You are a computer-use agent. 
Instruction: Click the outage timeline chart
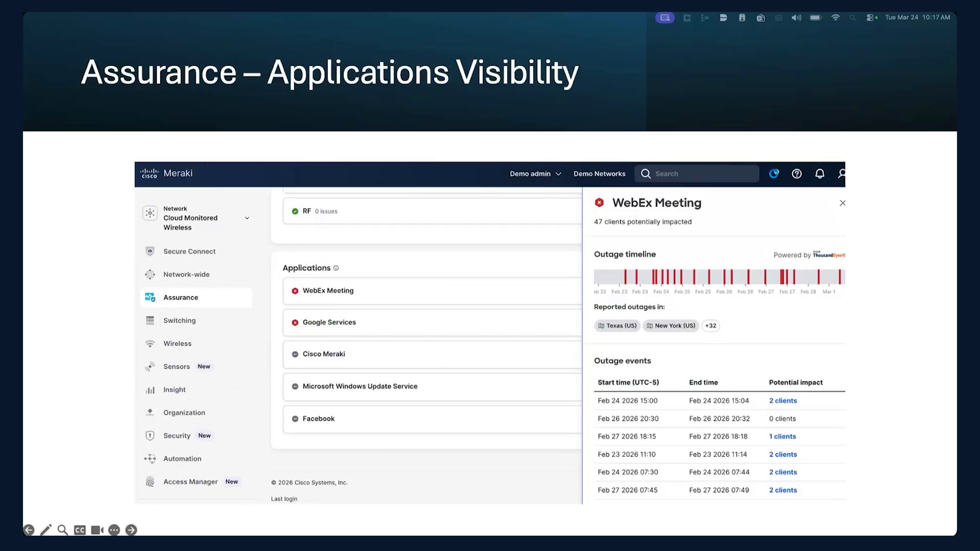(719, 277)
